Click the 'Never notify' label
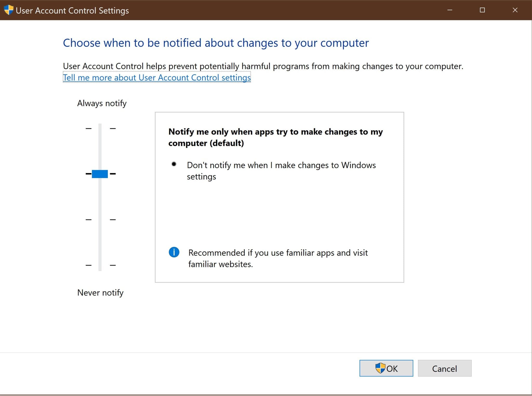 tap(100, 293)
